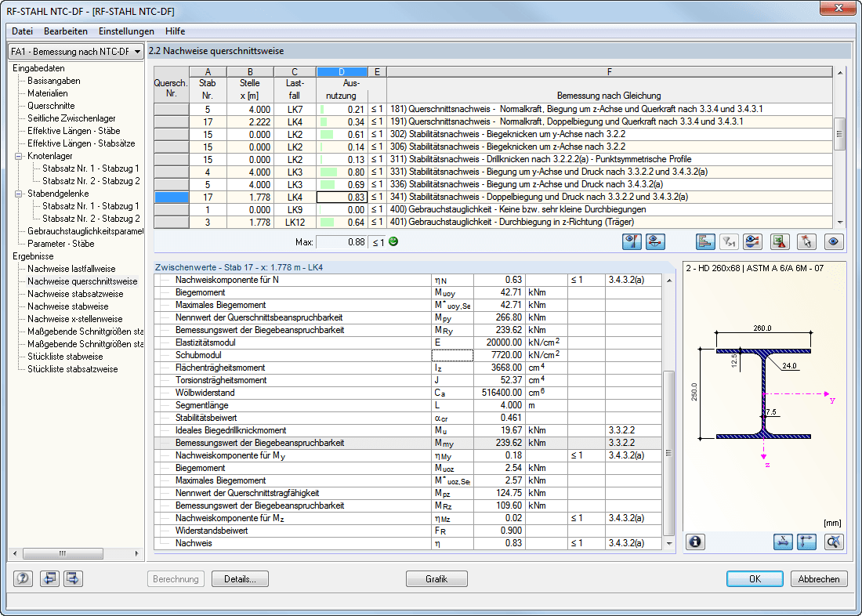
Task: Click the help question mark icon
Action: pyautogui.click(x=23, y=578)
